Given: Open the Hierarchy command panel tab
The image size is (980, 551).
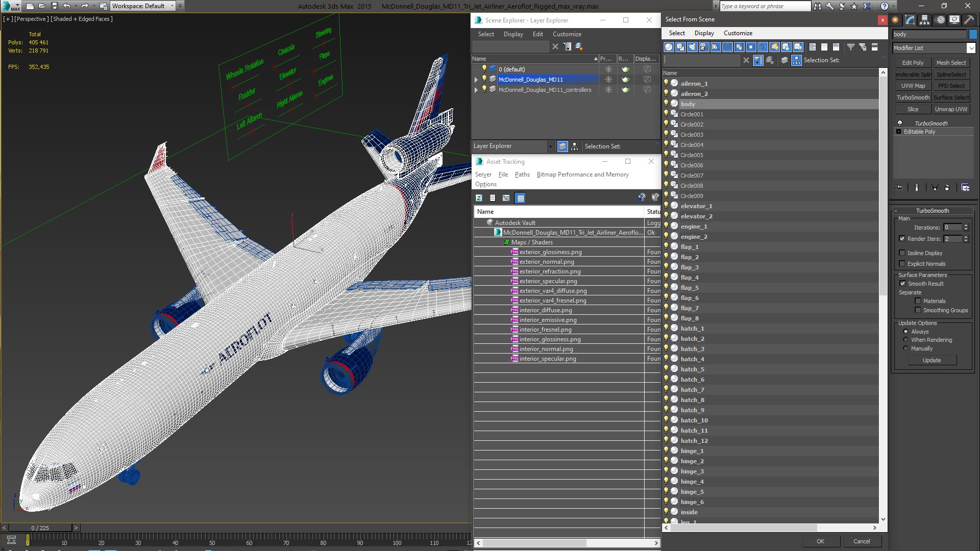Looking at the screenshot, I should tap(925, 20).
